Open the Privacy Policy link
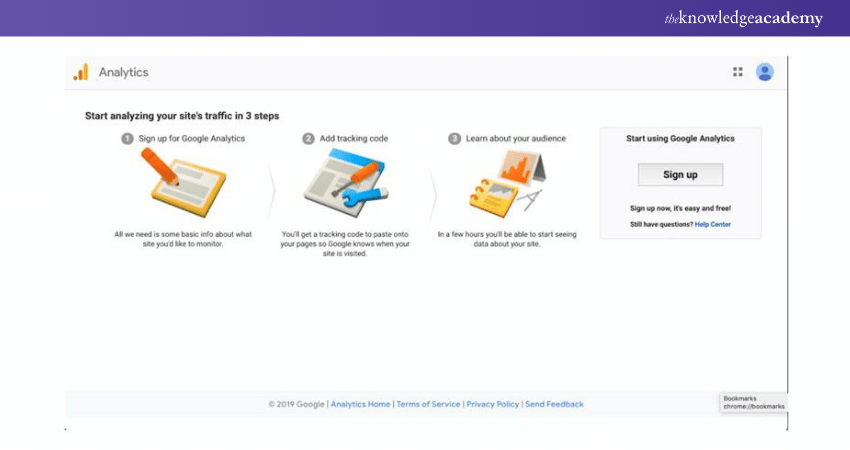850x450 pixels. (x=493, y=404)
